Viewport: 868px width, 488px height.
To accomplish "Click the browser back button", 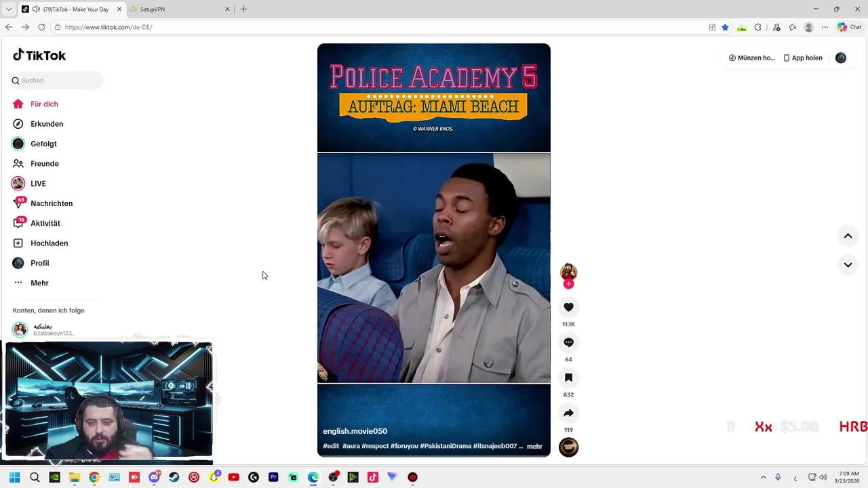I will tap(9, 27).
